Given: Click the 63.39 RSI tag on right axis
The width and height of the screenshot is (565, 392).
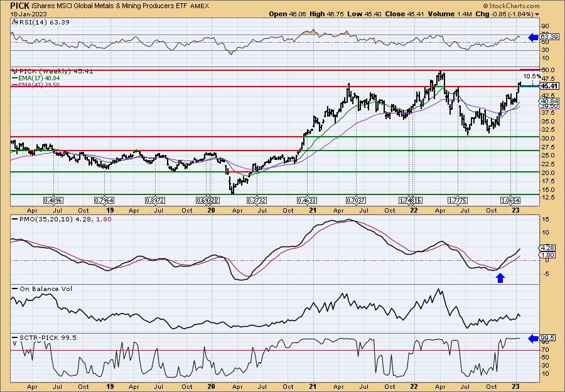Looking at the screenshot, I should (549, 37).
